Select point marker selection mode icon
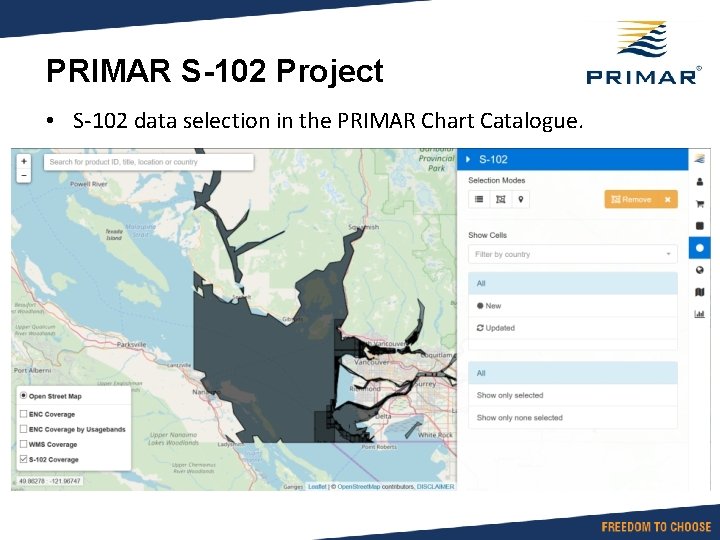720x540 pixels. pos(521,199)
